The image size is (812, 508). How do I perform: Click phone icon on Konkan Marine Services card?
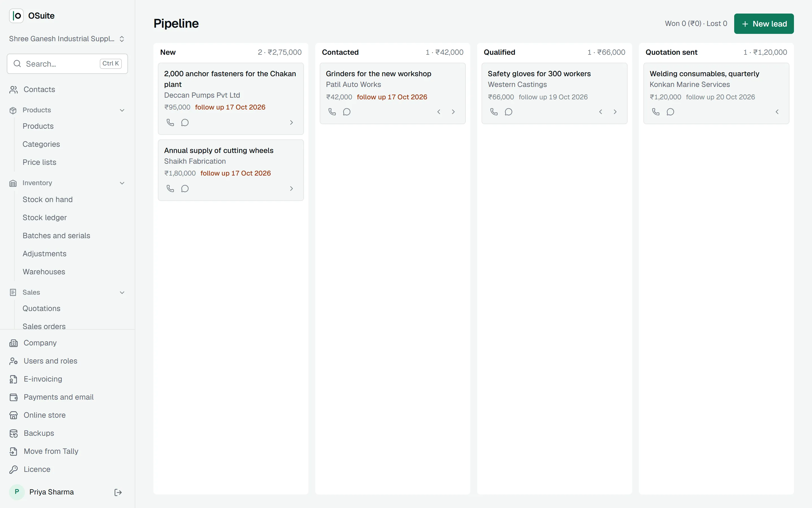click(656, 112)
